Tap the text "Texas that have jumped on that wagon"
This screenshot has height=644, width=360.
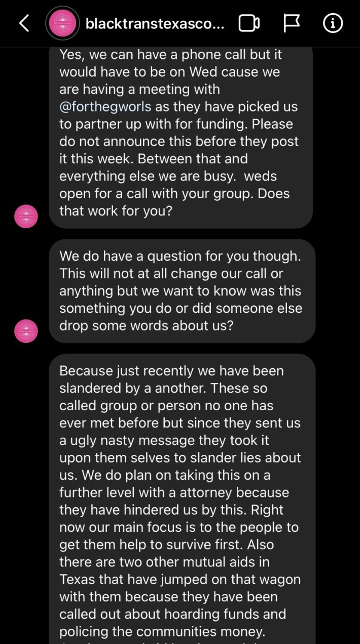(179, 579)
